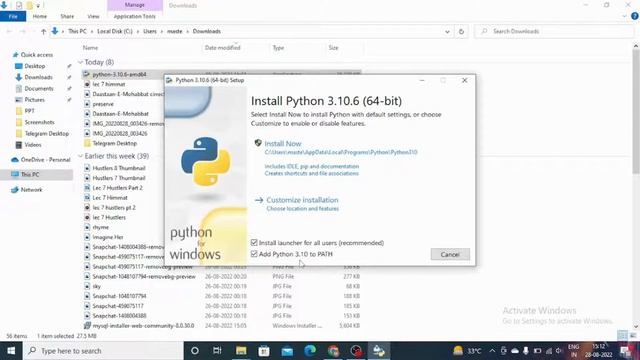Viewport: 640px width, 360px height.
Task: Click the Search Downloads field
Action: (x=553, y=31)
